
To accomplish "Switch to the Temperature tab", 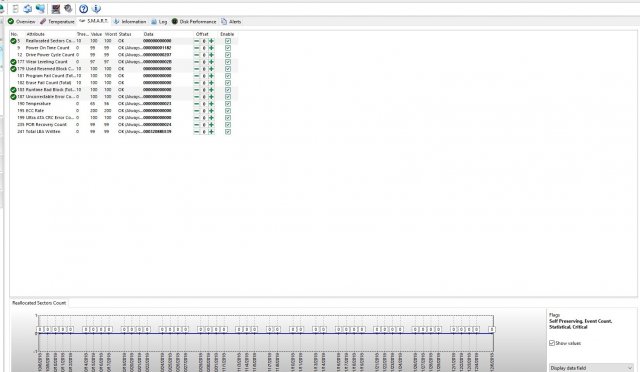I will point(57,22).
